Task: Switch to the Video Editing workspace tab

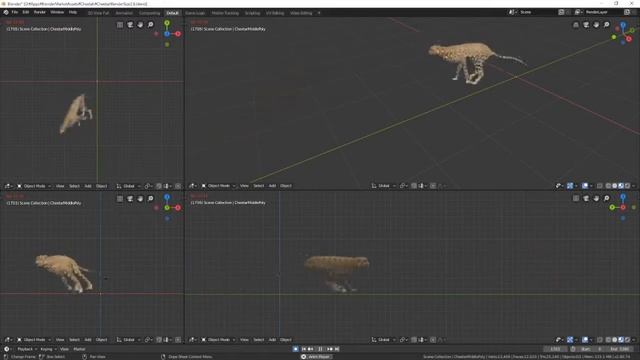Action: [x=301, y=13]
